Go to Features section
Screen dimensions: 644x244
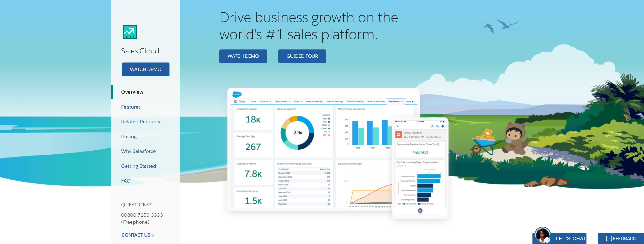pyautogui.click(x=131, y=107)
